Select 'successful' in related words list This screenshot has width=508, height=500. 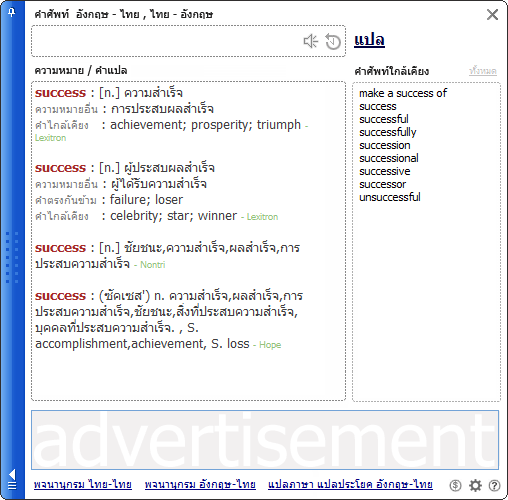pos(384,119)
